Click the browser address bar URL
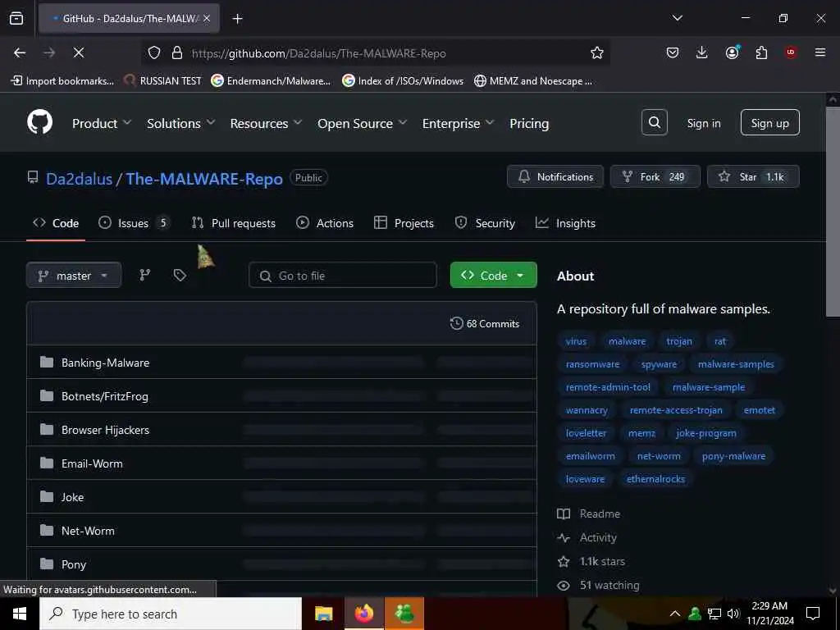Image resolution: width=840 pixels, height=630 pixels. pos(318,53)
